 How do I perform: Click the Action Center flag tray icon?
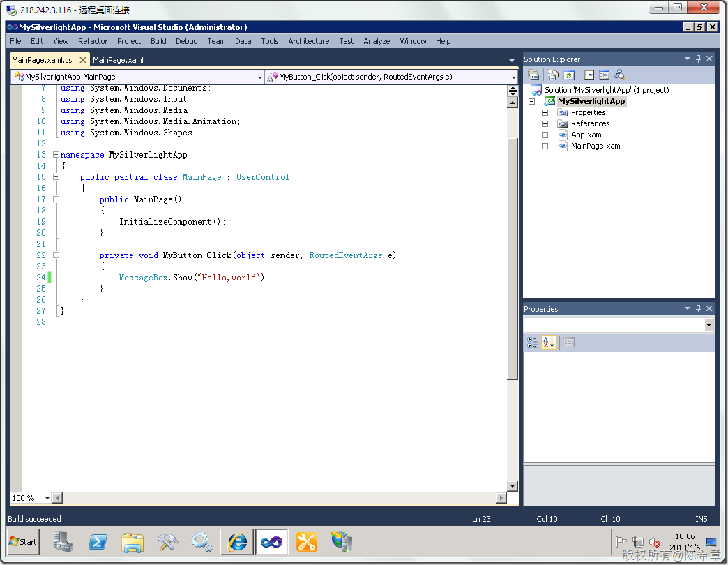point(621,542)
